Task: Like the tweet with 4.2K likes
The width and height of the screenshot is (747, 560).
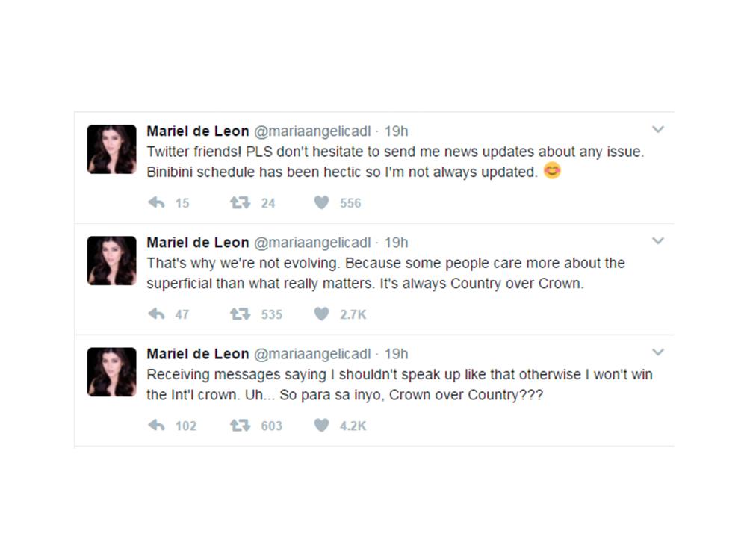Action: point(321,426)
